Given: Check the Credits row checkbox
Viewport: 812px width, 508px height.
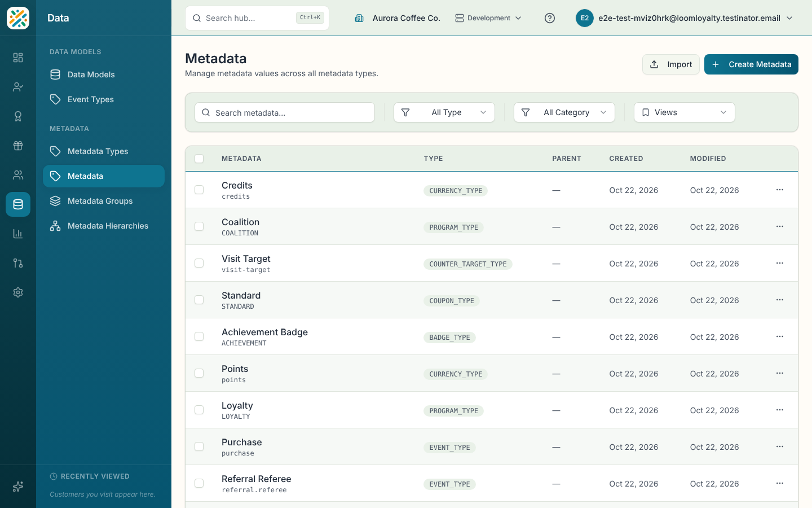Looking at the screenshot, I should (x=199, y=190).
